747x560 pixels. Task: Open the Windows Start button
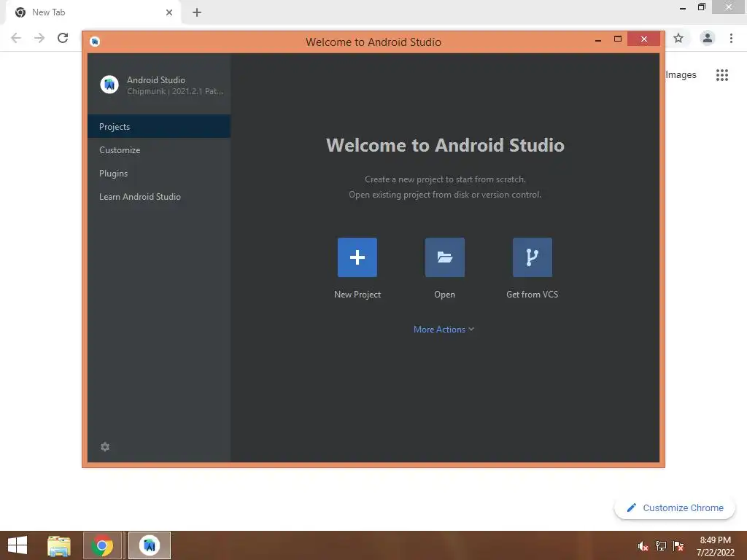pyautogui.click(x=18, y=545)
